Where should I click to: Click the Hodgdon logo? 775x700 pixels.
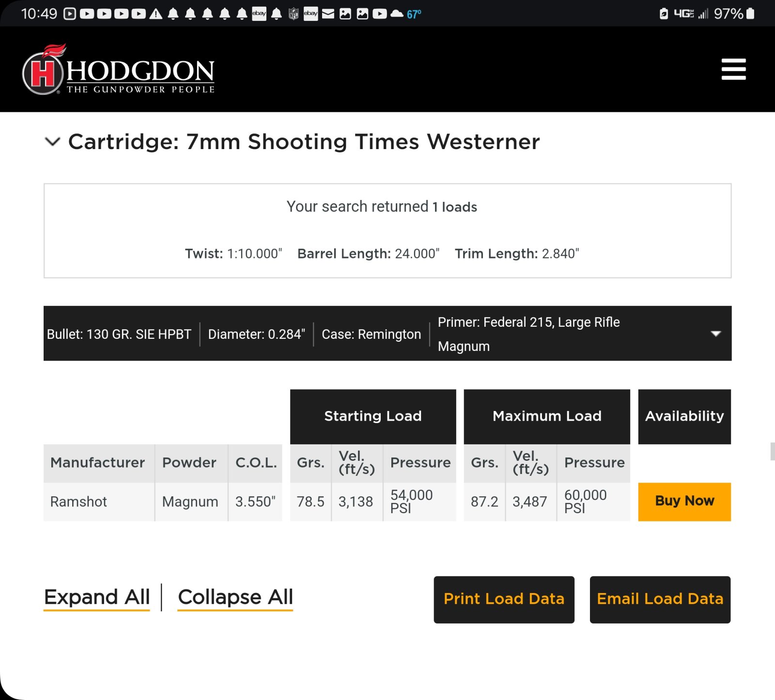[118, 70]
